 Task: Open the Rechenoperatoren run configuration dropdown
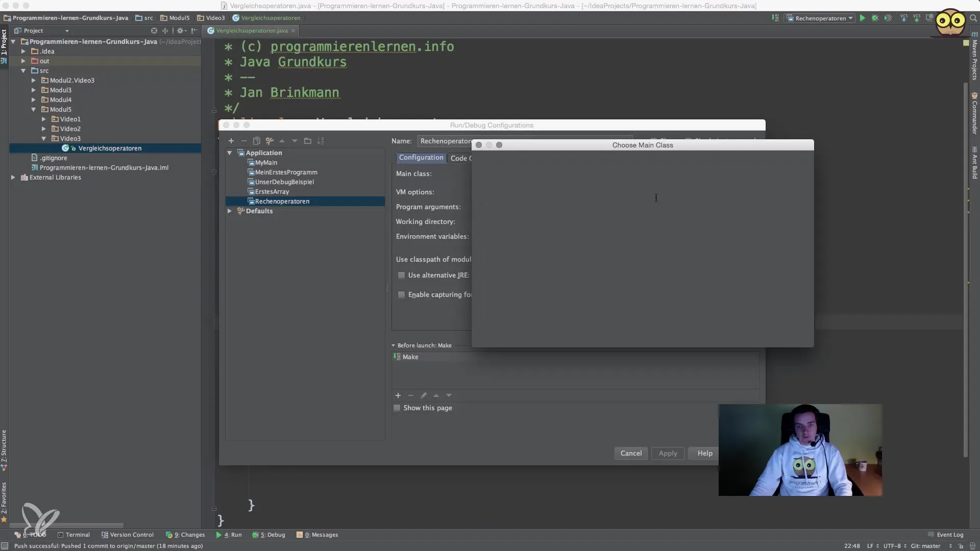pos(820,18)
